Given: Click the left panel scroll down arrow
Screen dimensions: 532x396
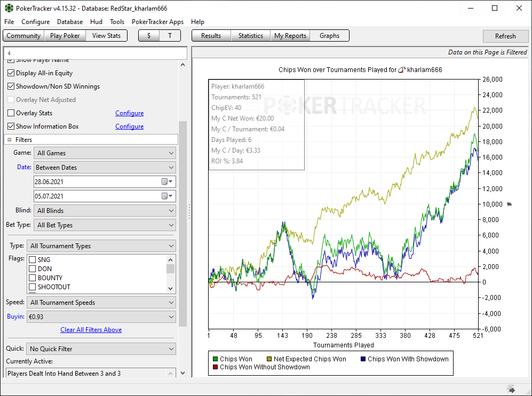Looking at the screenshot, I should pos(183,373).
